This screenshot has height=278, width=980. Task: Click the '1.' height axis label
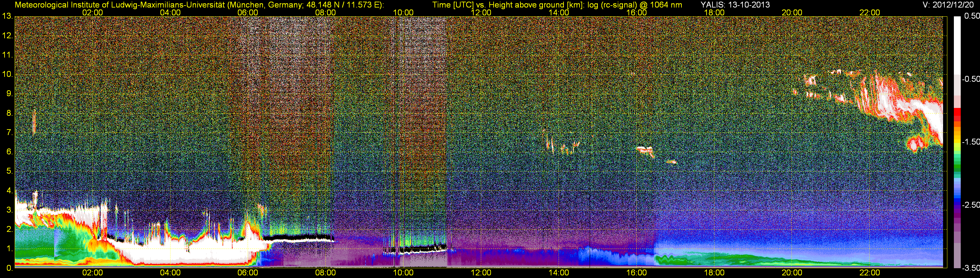pyautogui.click(x=10, y=249)
